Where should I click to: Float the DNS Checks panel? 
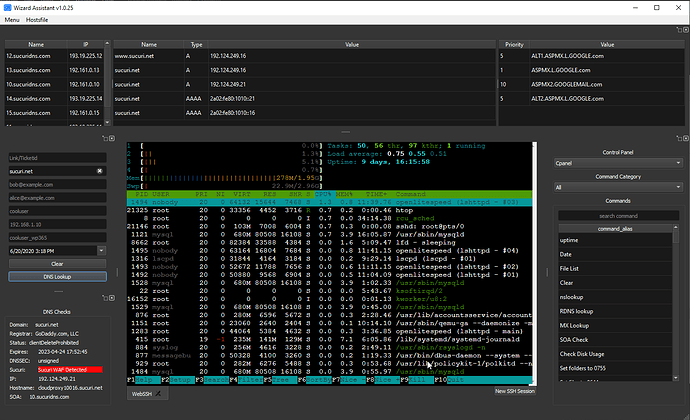[105, 298]
